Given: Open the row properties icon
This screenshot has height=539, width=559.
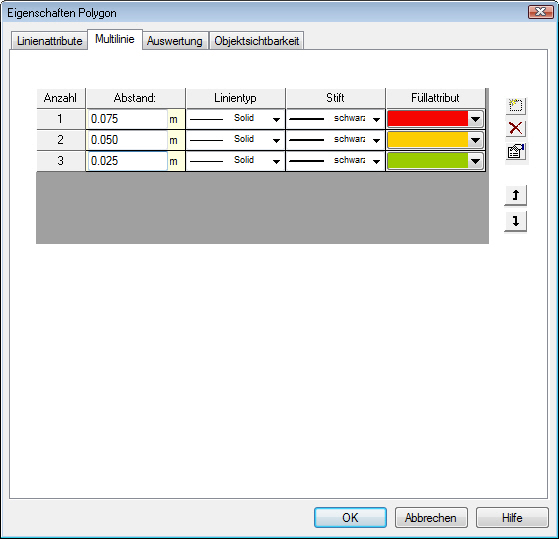Looking at the screenshot, I should pyautogui.click(x=516, y=152).
